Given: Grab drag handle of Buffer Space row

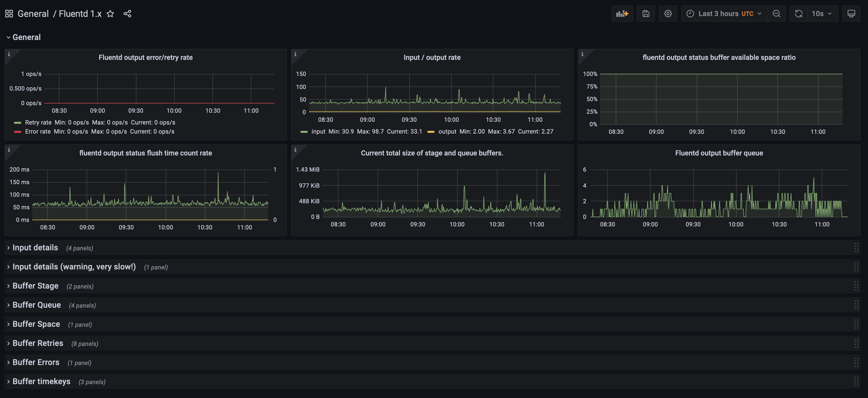Looking at the screenshot, I should (x=856, y=324).
